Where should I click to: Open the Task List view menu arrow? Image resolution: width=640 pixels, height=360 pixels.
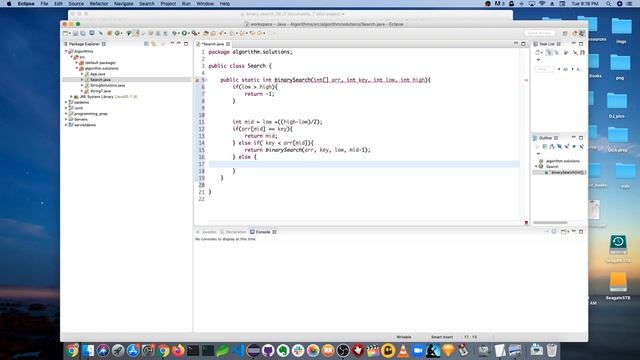pyautogui.click(x=538, y=60)
